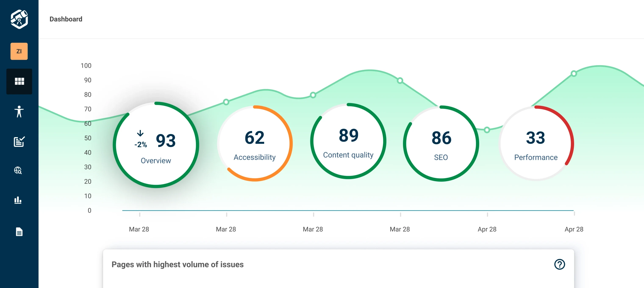644x288 pixels.
Task: Click Pages with highest volume heading
Action: [x=178, y=264]
